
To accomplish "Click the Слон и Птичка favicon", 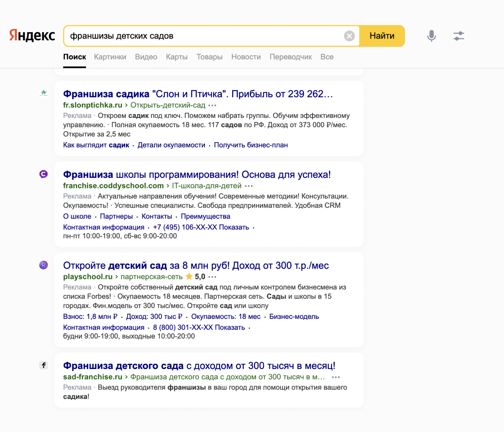I will 44,93.
